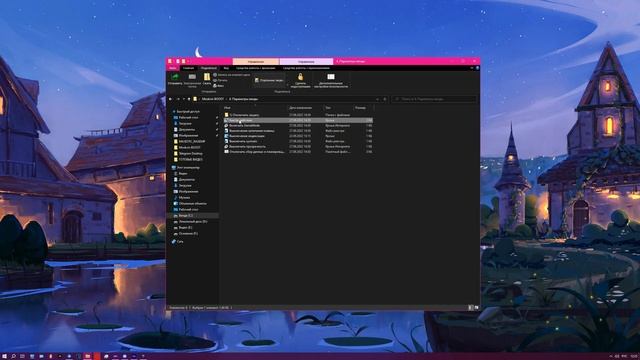Click the Факс option in ribbon
The height and width of the screenshot is (360, 640).
point(219,86)
